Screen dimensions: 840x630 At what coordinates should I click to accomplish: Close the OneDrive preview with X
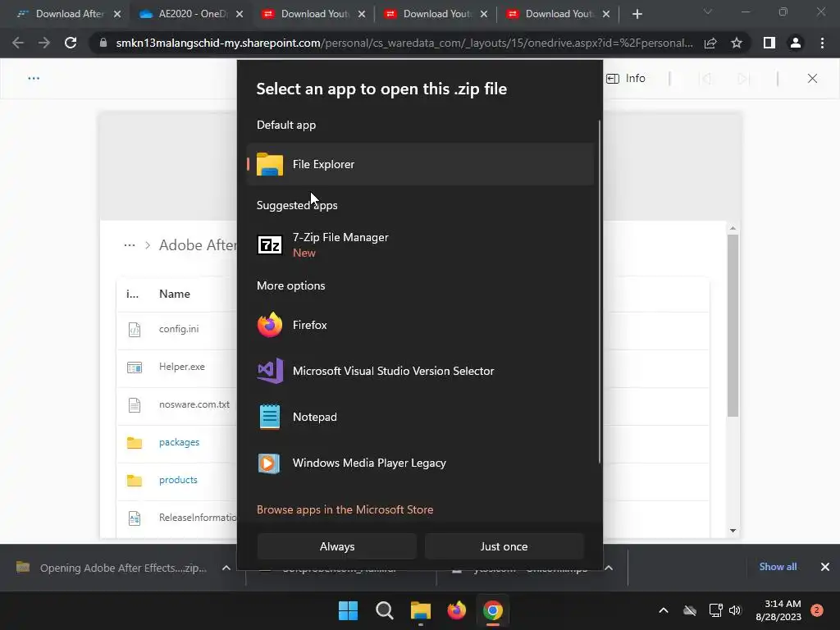(x=812, y=79)
